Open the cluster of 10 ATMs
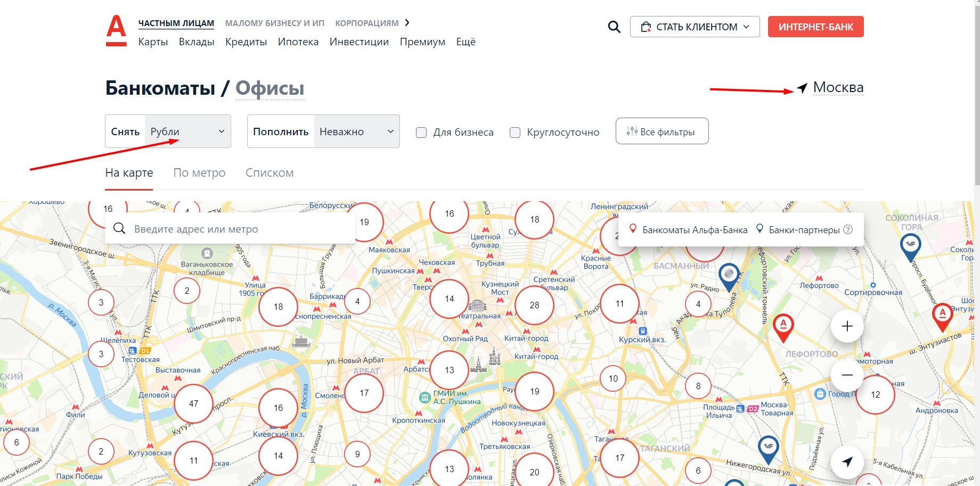 click(x=613, y=378)
